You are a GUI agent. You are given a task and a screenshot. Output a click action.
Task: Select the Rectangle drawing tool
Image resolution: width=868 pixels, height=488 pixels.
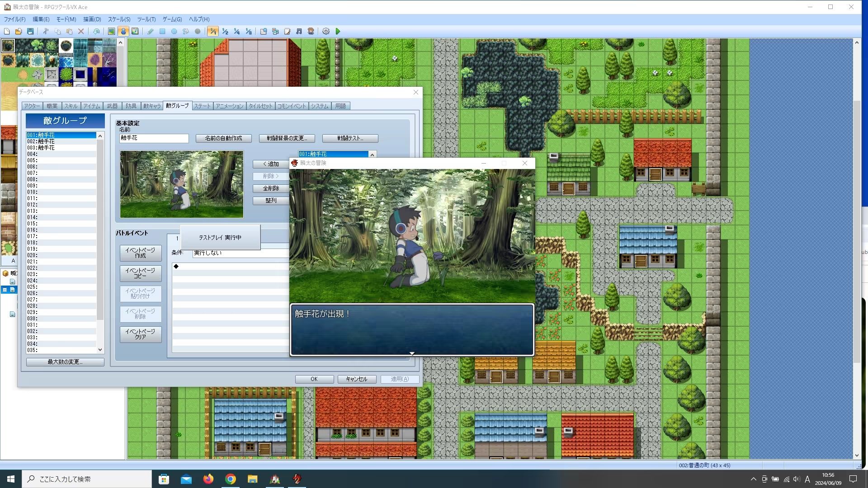coord(162,31)
